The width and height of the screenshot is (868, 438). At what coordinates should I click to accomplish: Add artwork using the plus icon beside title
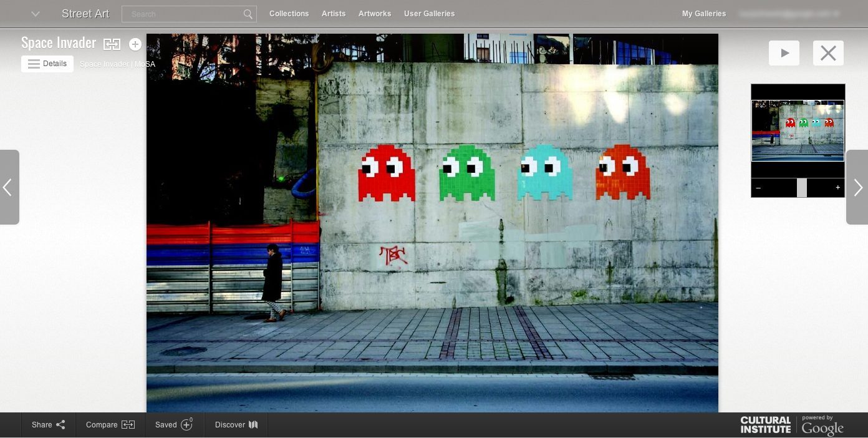tap(135, 44)
